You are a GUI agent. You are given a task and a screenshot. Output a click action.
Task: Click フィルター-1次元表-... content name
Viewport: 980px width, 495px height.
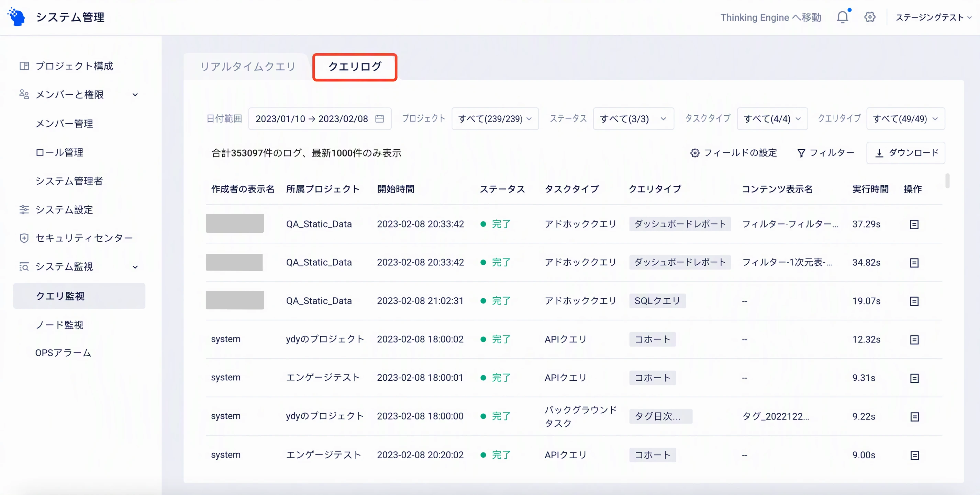coord(787,262)
